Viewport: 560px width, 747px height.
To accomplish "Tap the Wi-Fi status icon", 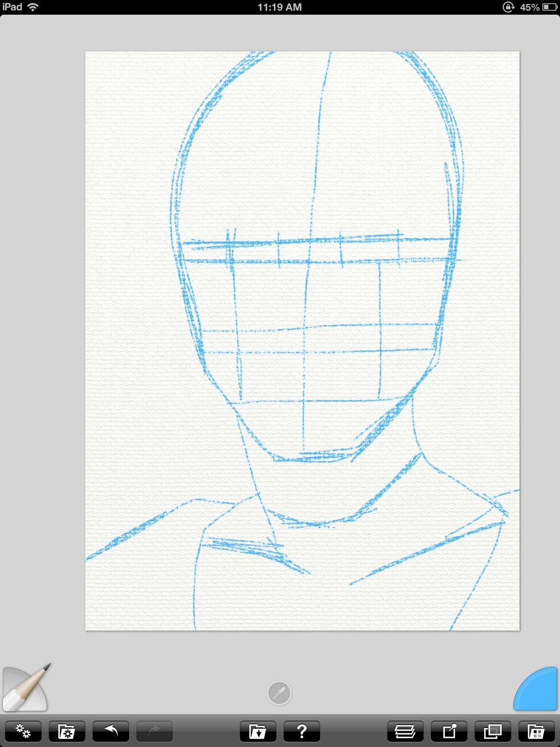I will (33, 7).
